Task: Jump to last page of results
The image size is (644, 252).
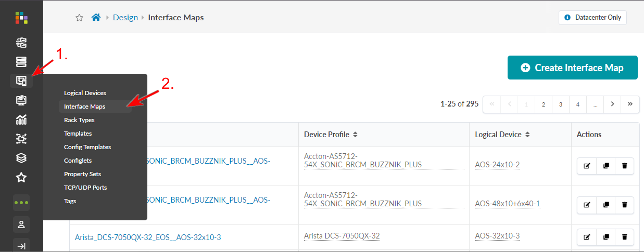Action: point(630,104)
